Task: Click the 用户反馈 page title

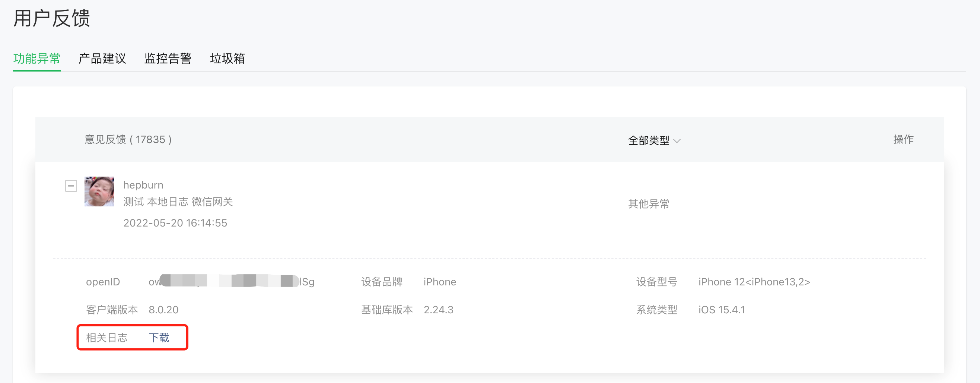Action: 52,18
